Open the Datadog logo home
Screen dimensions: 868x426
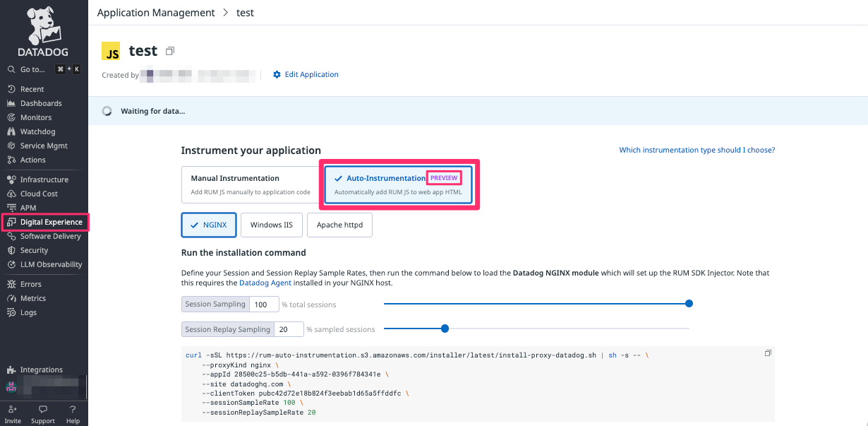44,32
